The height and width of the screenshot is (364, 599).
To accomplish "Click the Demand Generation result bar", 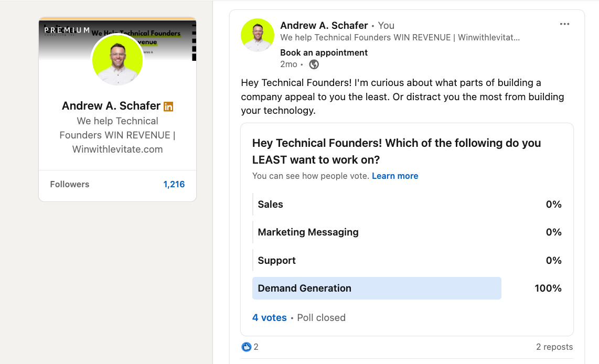I will (x=376, y=288).
